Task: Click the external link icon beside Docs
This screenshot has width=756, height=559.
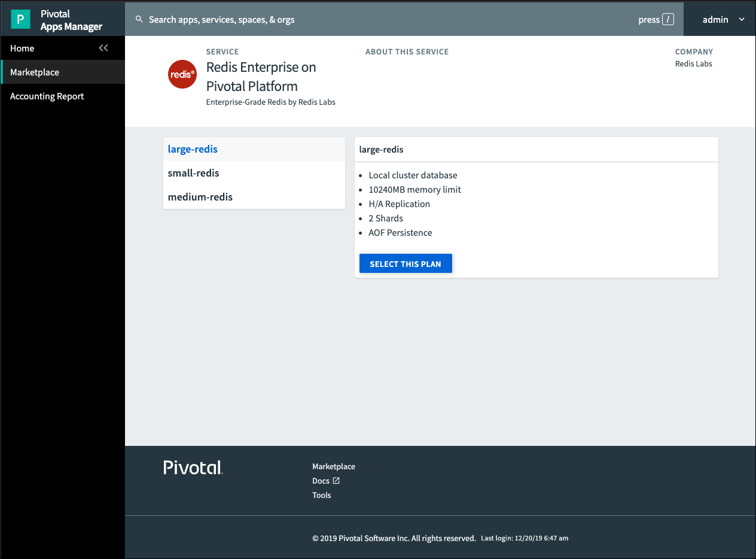Action: coord(336,481)
